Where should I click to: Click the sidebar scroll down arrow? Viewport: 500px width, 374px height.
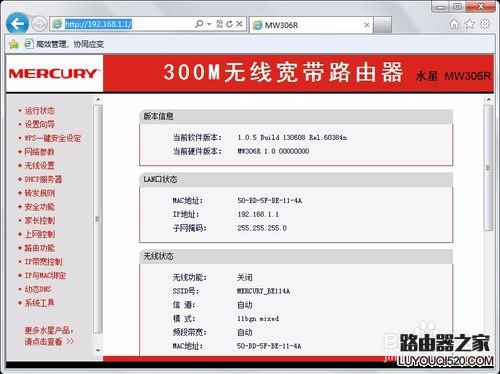click(98, 350)
